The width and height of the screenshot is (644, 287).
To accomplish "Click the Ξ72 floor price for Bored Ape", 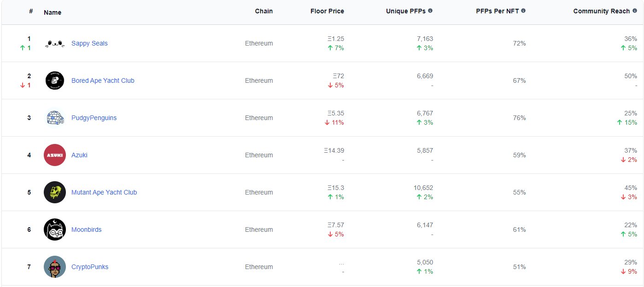I will tap(339, 76).
